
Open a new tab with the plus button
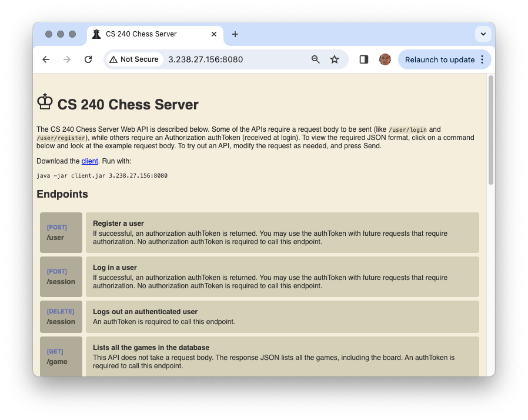coord(235,34)
